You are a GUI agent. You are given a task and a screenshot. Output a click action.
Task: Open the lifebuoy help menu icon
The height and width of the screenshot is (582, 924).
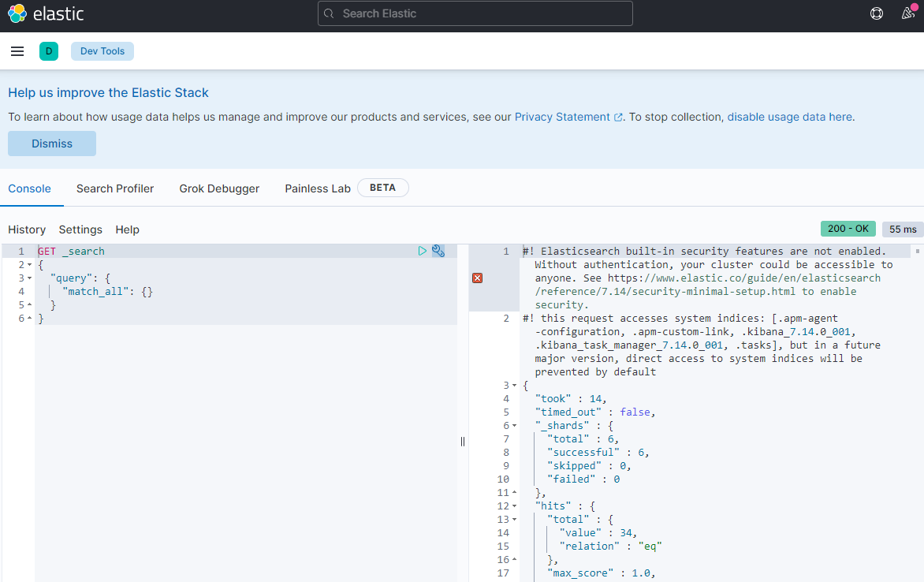pyautogui.click(x=877, y=13)
